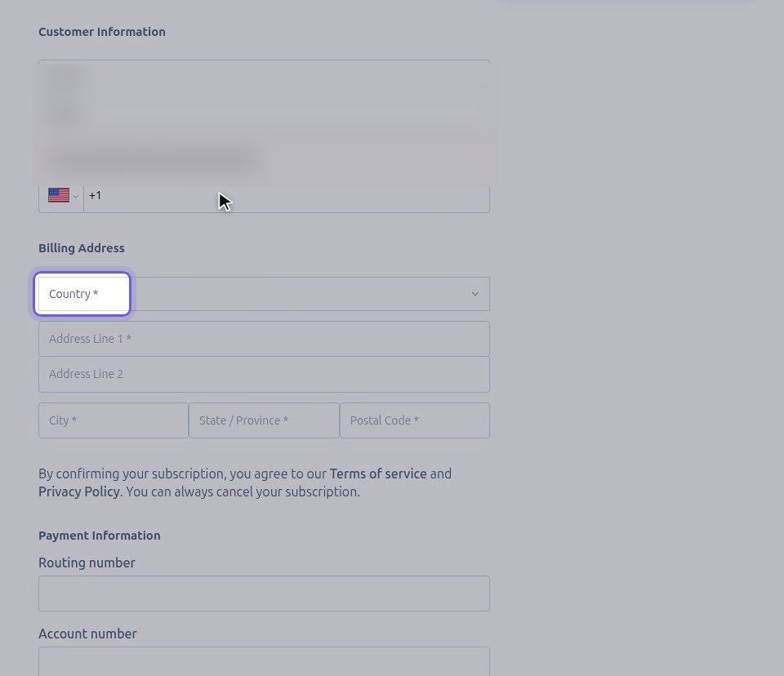Focus the Address Line 1 field
This screenshot has height=676, width=784.
pyautogui.click(x=264, y=339)
